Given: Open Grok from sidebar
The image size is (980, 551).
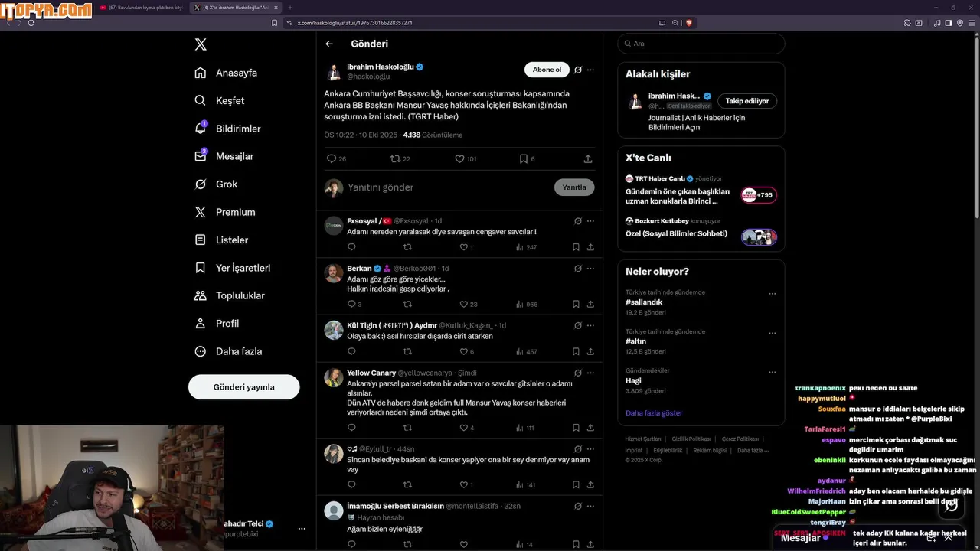Looking at the screenshot, I should click(x=216, y=184).
